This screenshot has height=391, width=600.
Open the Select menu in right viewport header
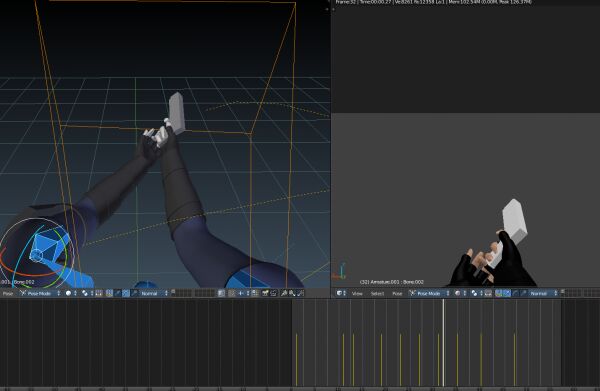point(377,293)
